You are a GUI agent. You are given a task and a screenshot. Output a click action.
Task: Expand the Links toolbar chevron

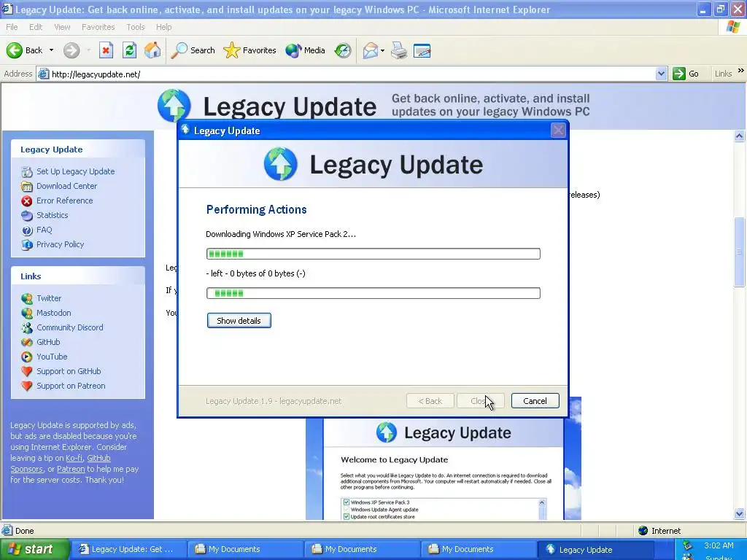(x=741, y=71)
